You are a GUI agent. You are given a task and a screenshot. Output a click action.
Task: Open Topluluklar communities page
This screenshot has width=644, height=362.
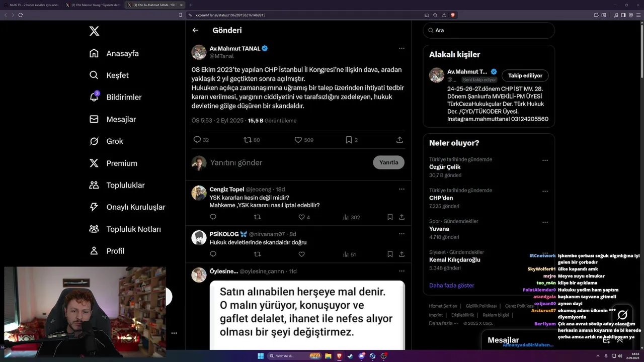117,185
